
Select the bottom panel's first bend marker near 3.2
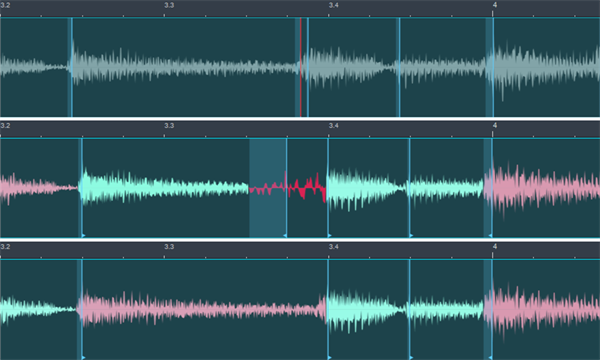point(82,310)
